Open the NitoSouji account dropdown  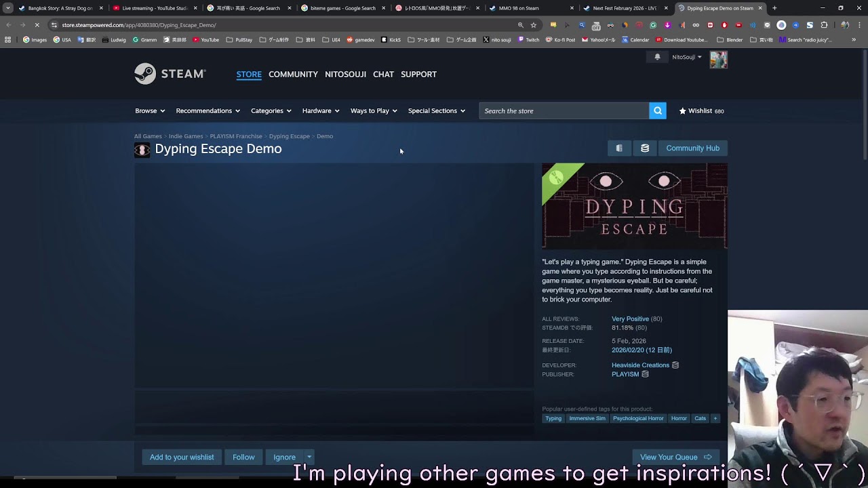[x=687, y=57]
